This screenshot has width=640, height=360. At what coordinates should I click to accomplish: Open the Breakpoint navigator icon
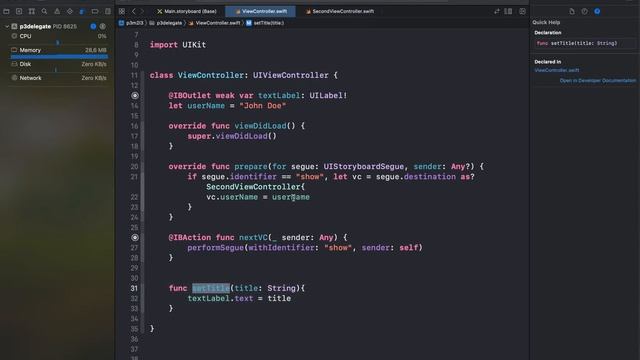pyautogui.click(x=95, y=11)
